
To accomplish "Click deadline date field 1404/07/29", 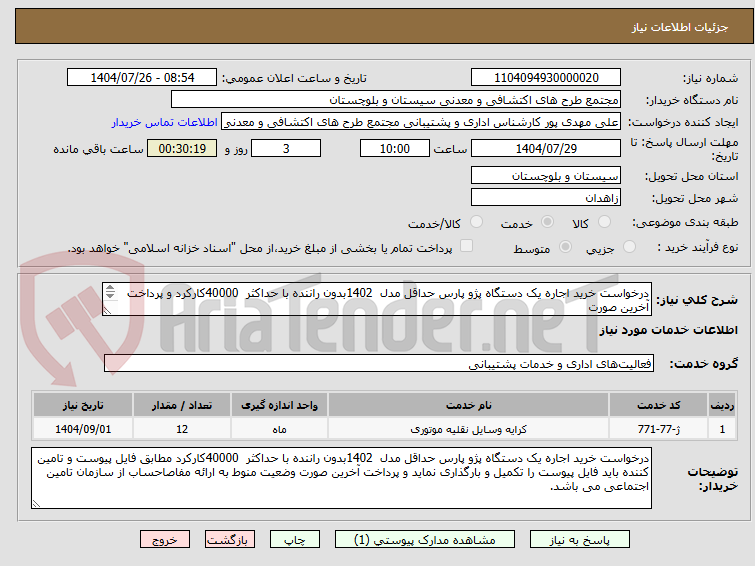I will (546, 148).
